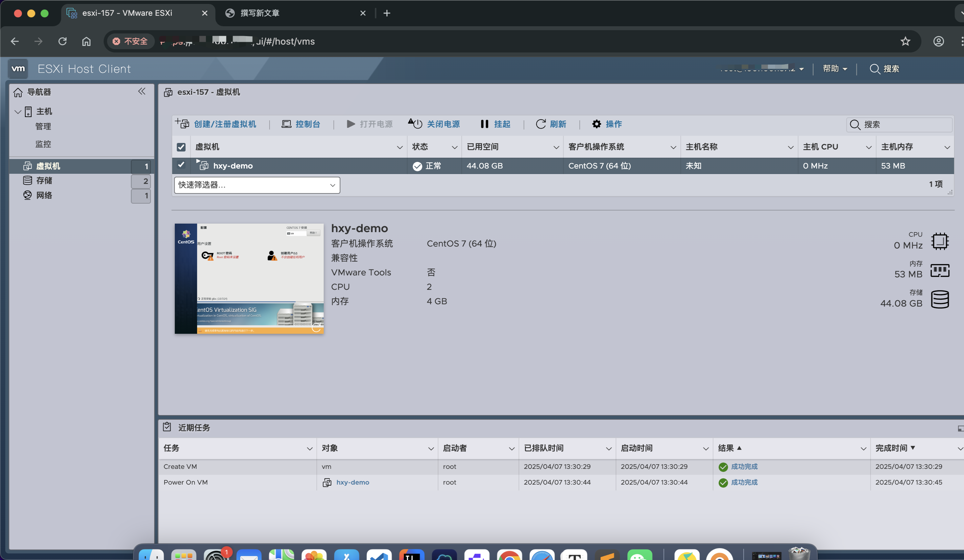Open the 主机名称 column dropdown
The image size is (964, 560).
(791, 147)
